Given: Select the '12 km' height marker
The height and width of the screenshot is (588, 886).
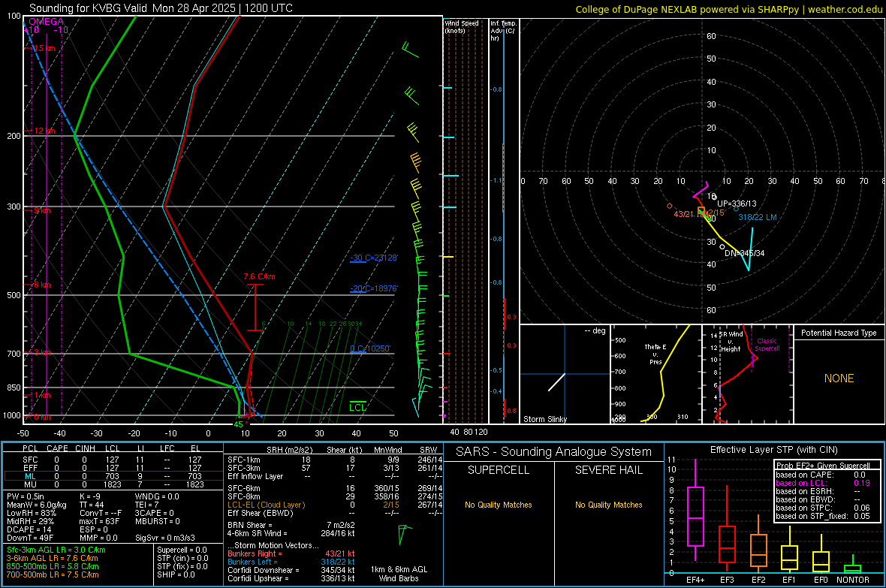Looking at the screenshot, I should pyautogui.click(x=44, y=131).
